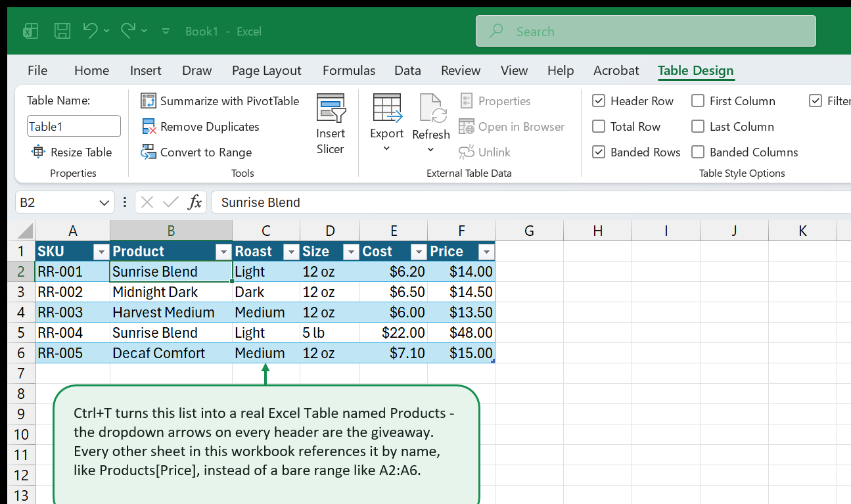The image size is (851, 504).
Task: Click the Unlink command
Action: click(485, 152)
